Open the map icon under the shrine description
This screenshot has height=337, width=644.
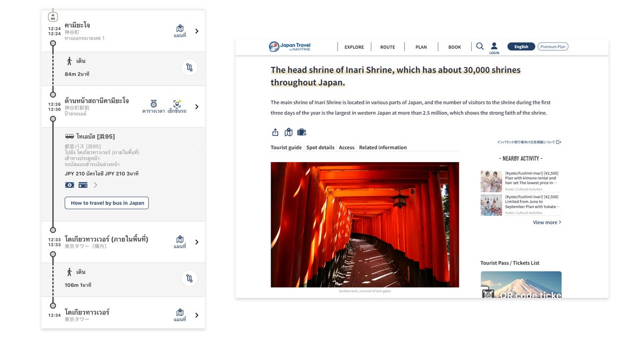pyautogui.click(x=288, y=132)
